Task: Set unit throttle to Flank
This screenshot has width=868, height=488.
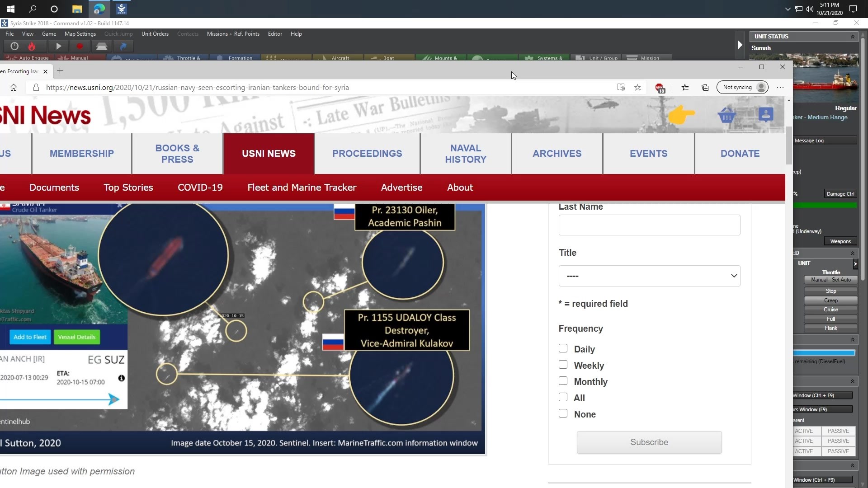Action: coord(831,328)
